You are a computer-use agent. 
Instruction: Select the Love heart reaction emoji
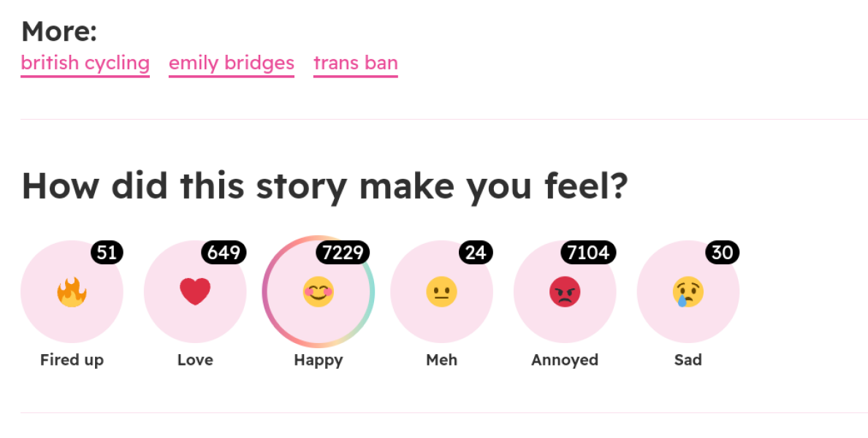pyautogui.click(x=195, y=291)
